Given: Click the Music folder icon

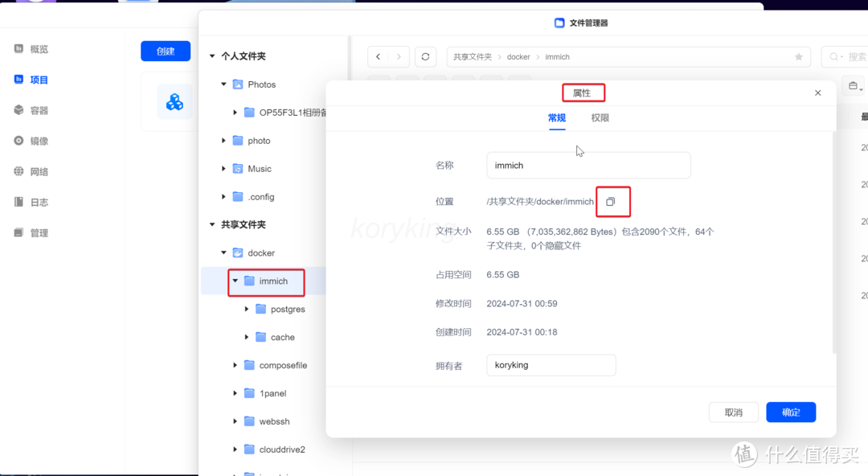Looking at the screenshot, I should tap(238, 169).
